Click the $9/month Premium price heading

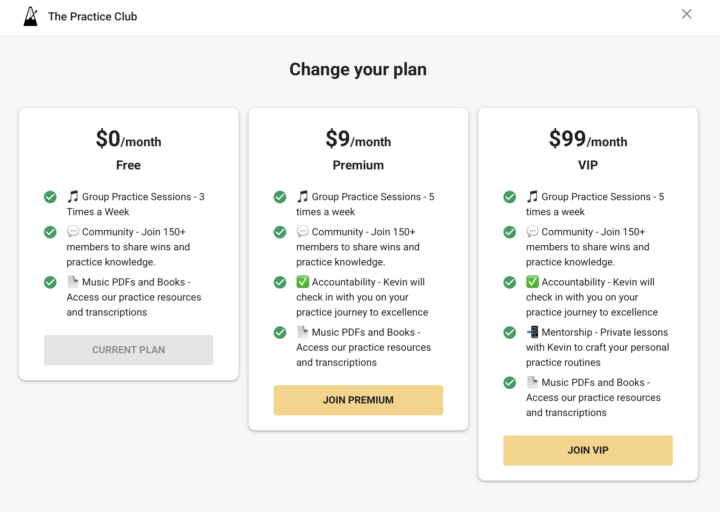[x=358, y=140]
